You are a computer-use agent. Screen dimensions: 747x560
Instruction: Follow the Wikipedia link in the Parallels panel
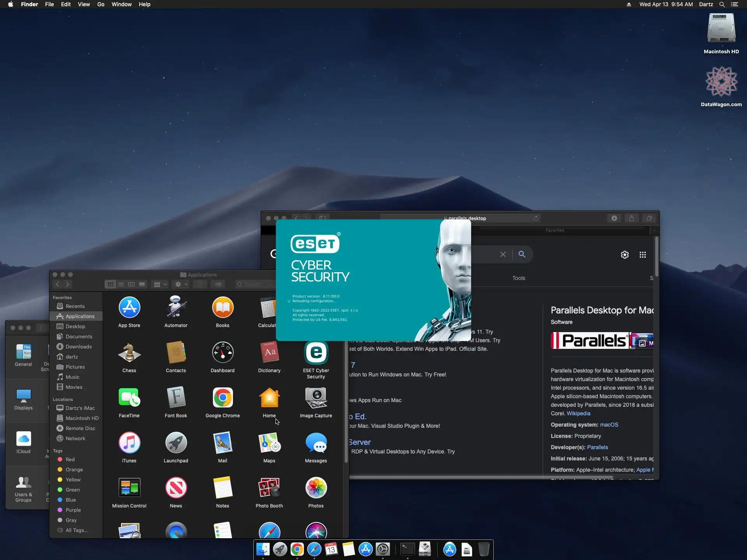(578, 413)
